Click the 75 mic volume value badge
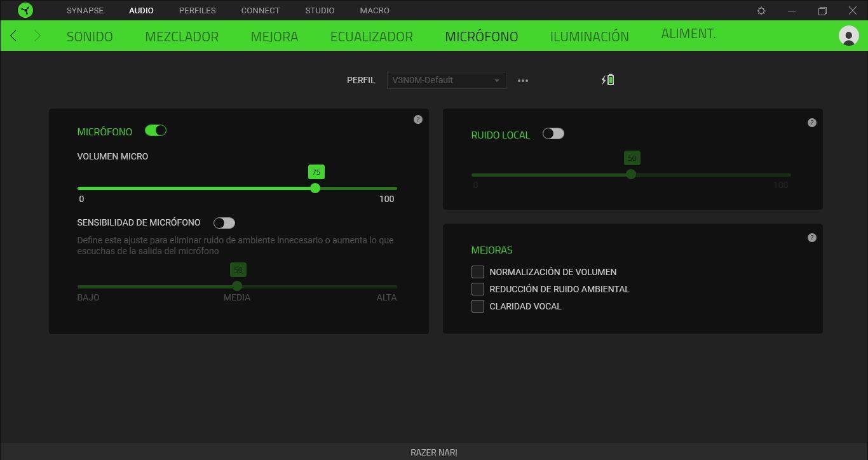Screen dimensions: 868x460 [x=316, y=172]
